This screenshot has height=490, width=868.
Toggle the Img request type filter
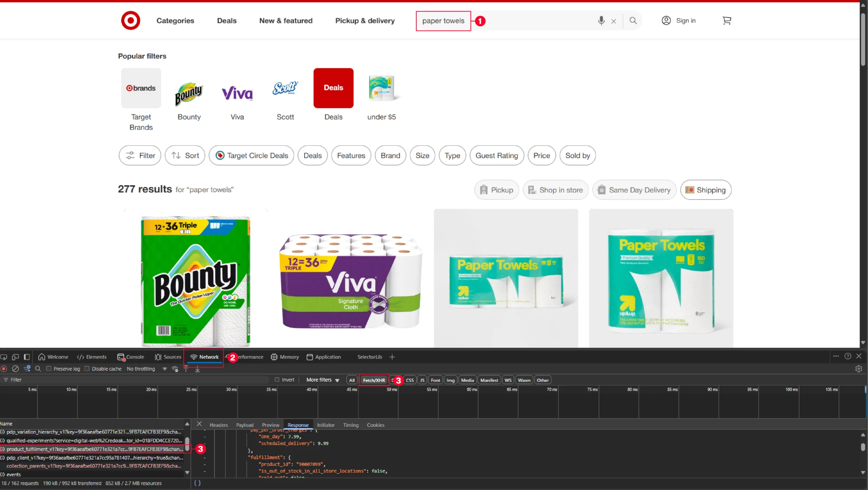(x=450, y=380)
